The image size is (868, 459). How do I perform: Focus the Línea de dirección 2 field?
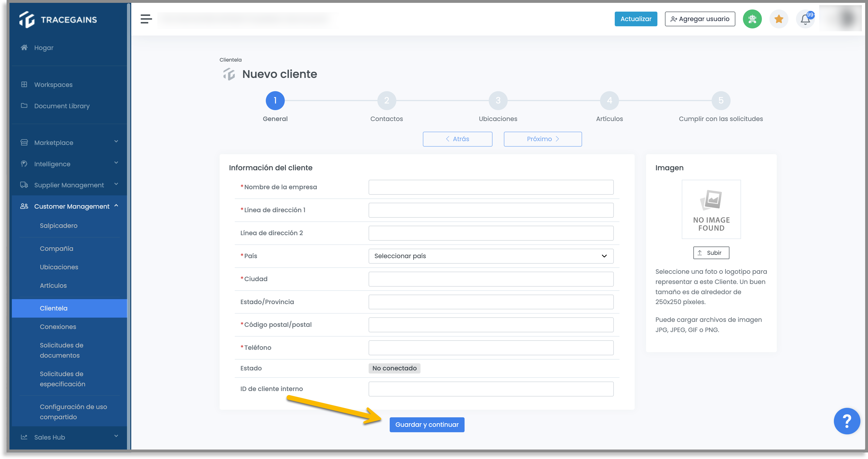coord(491,233)
